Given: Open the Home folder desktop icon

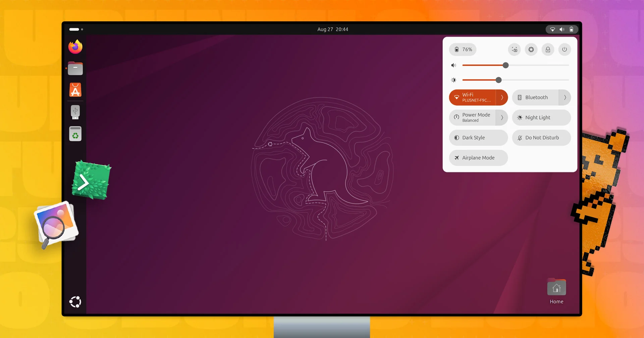Looking at the screenshot, I should point(556,291).
